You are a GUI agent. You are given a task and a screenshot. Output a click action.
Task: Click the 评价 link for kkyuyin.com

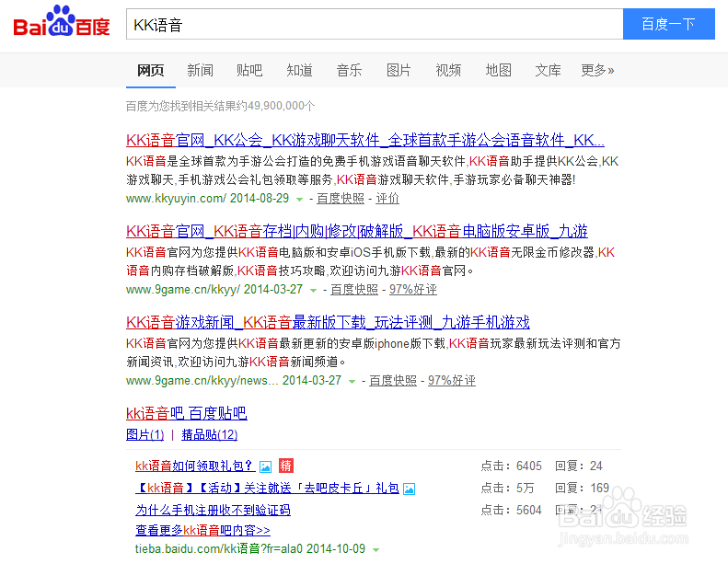tap(387, 199)
